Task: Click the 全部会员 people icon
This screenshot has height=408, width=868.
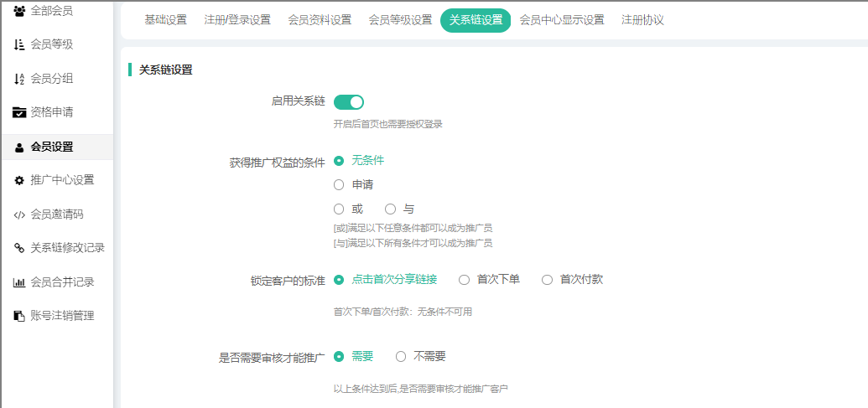Action: click(19, 11)
